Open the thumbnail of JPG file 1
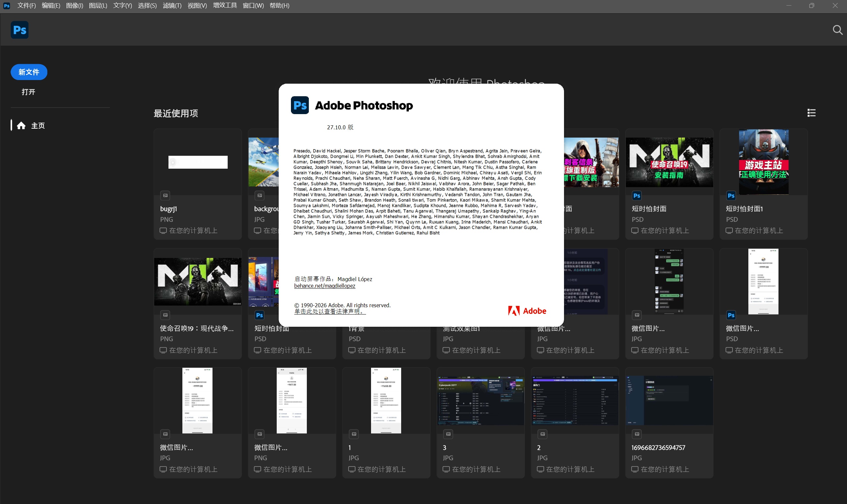 [386, 401]
